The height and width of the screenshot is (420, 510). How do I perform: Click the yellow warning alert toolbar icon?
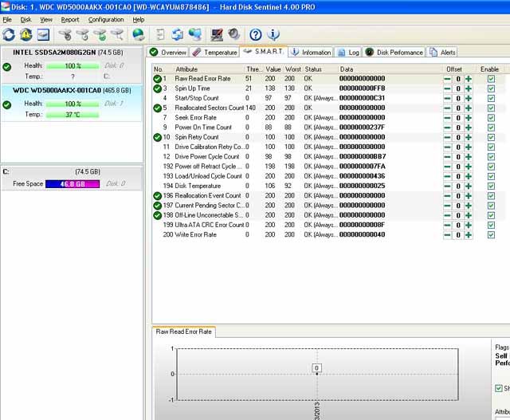click(x=25, y=34)
